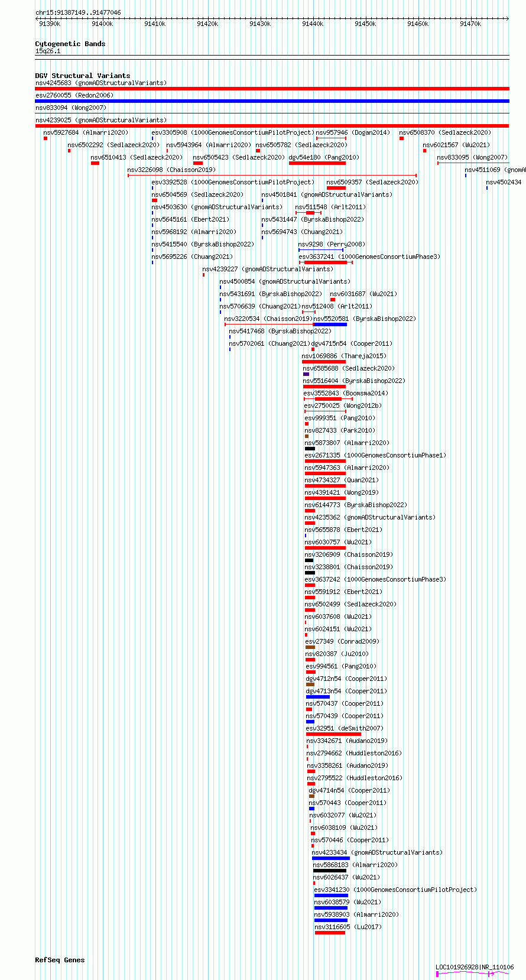Click nsv827433 (Park2010) label
This screenshot has width=526, height=980.
[x=340, y=430]
